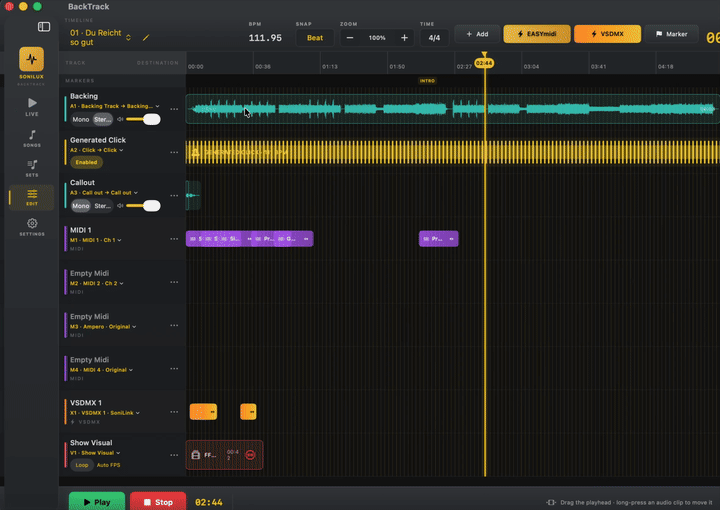Select the small Callout audio clip
Screen dimensions: 720x510
coord(193,196)
